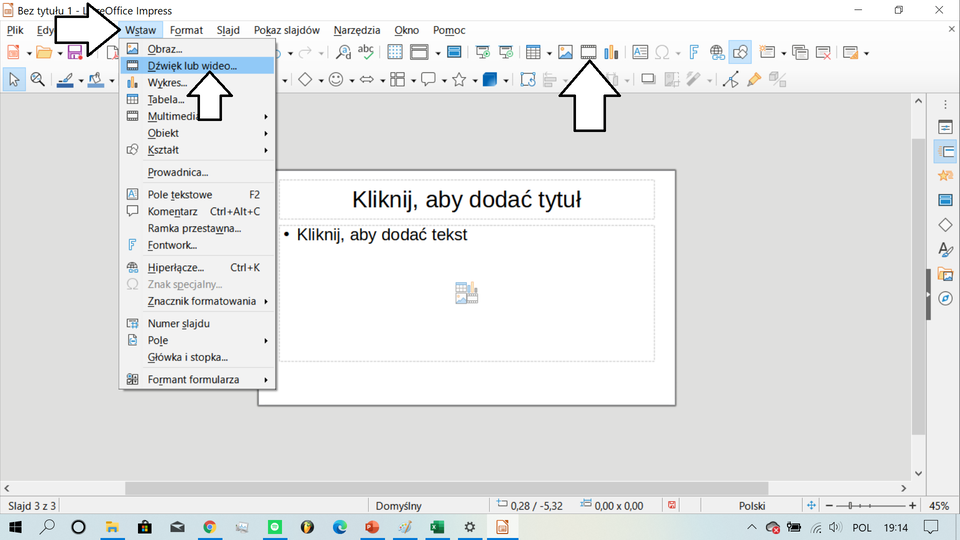Open the Display Views dropdown arrow

point(438,53)
